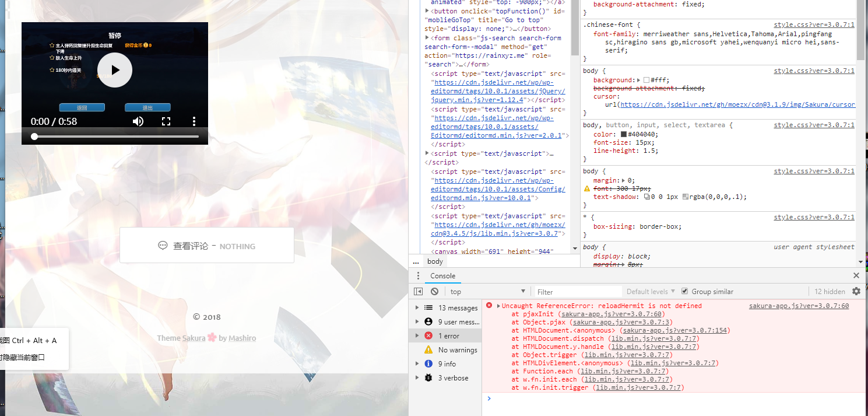Expand the background property triangle

pyautogui.click(x=639, y=80)
